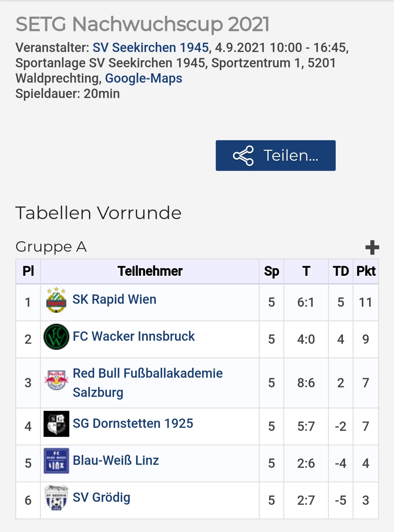This screenshot has width=394, height=532.
Task: Click the SK Rapid Wien club logo
Action: pos(56,300)
